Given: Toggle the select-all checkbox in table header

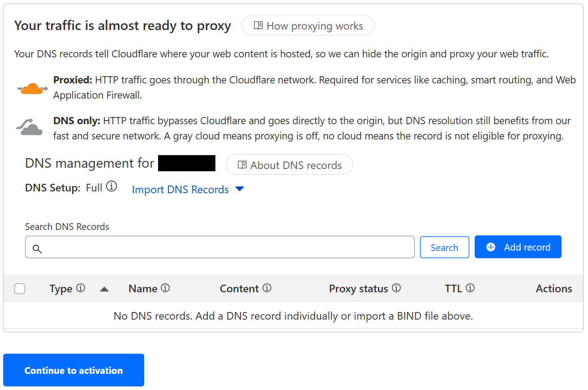Looking at the screenshot, I should [x=20, y=289].
